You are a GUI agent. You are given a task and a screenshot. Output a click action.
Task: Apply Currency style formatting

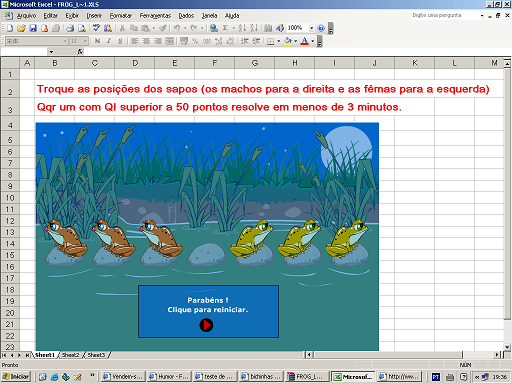[184, 41]
